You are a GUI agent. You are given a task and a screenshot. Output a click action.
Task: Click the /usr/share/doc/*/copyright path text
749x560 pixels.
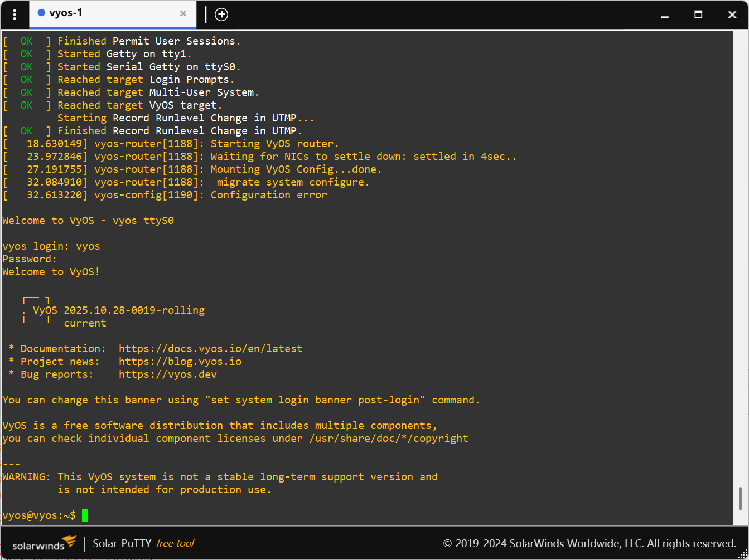389,439
